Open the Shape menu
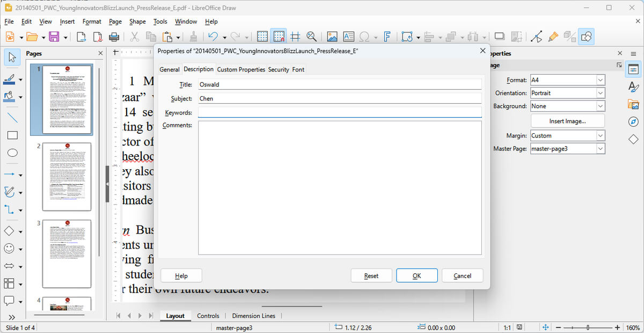 pos(137,21)
